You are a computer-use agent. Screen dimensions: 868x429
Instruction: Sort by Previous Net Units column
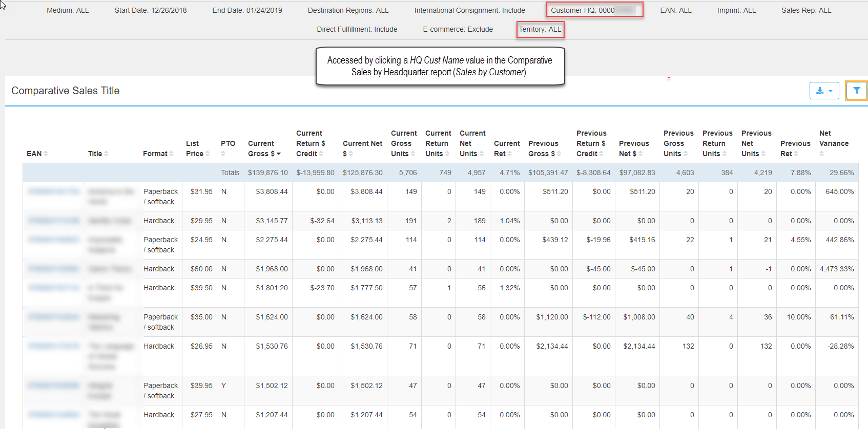click(756, 143)
